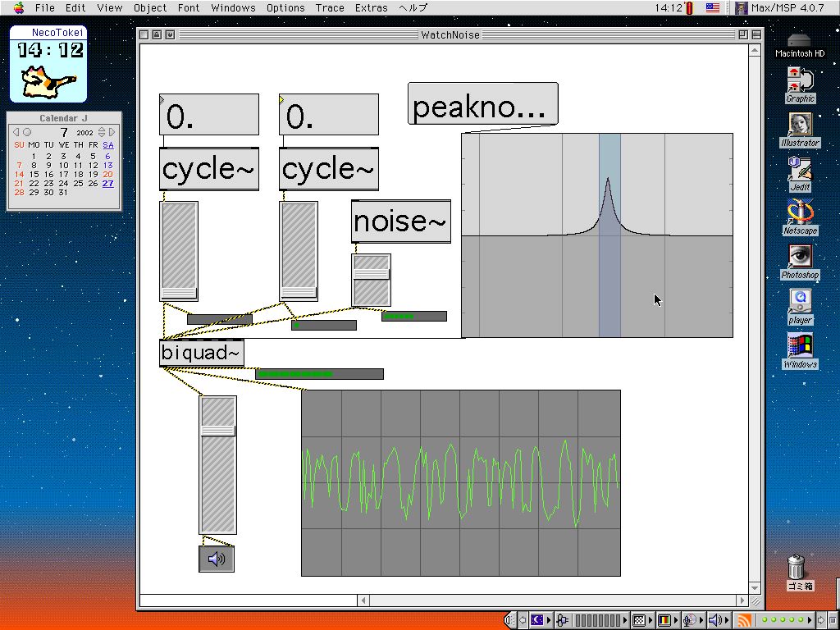Screen dimensions: 840x630
Task: Click the number box above left cycle~
Action: (x=209, y=116)
